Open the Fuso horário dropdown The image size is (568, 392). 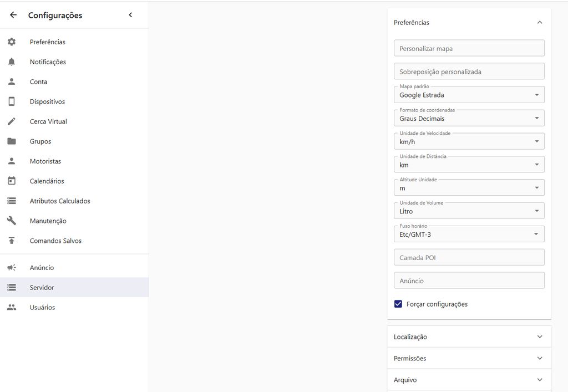click(469, 234)
